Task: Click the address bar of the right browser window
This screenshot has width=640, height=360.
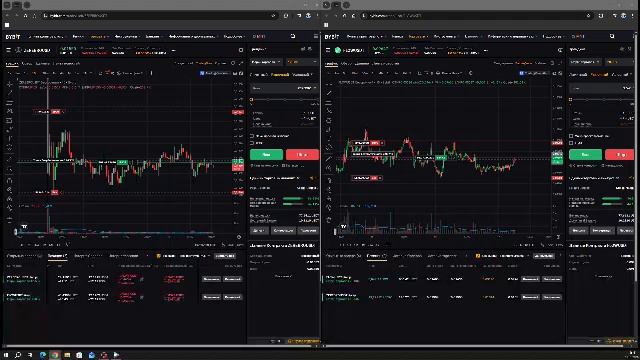Action: 477,16
